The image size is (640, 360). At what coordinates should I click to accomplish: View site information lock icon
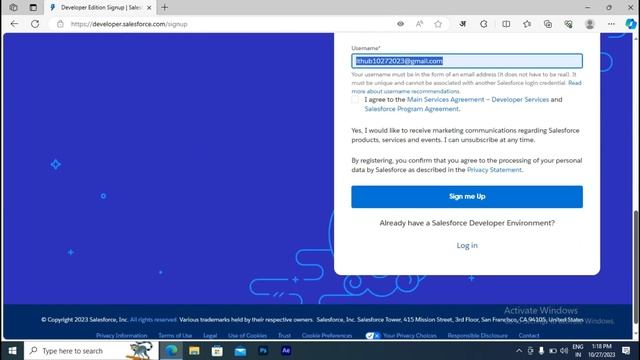pyautogui.click(x=60, y=24)
